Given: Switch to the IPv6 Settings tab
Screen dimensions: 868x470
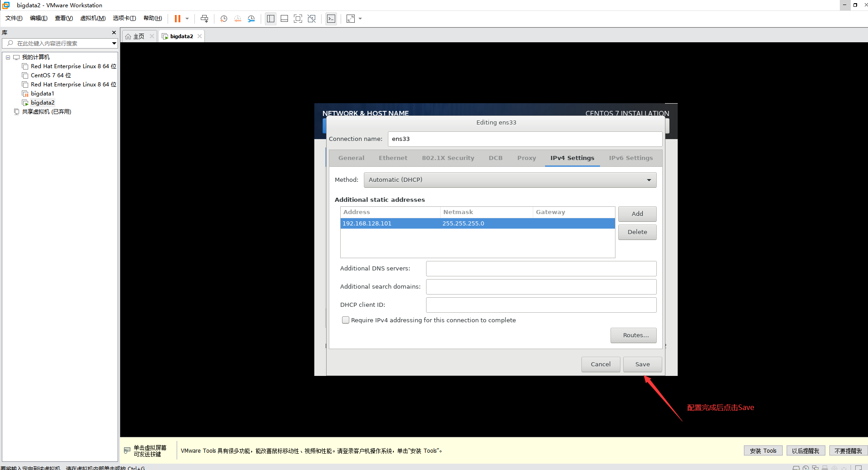Looking at the screenshot, I should (631, 158).
